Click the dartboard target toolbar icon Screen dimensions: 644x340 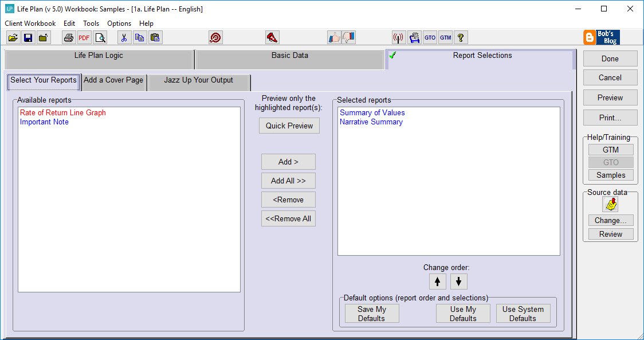[x=215, y=37]
